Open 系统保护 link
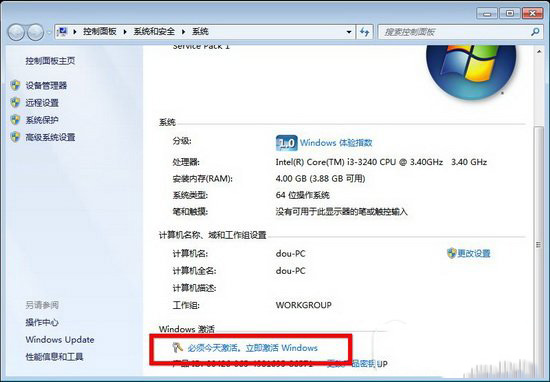The height and width of the screenshot is (382, 550). [42, 120]
